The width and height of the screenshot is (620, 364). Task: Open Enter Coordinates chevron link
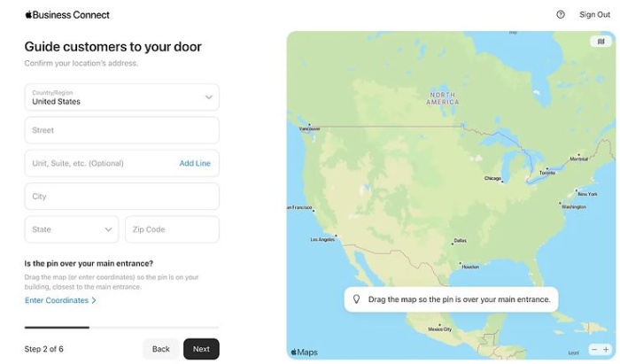click(x=60, y=300)
